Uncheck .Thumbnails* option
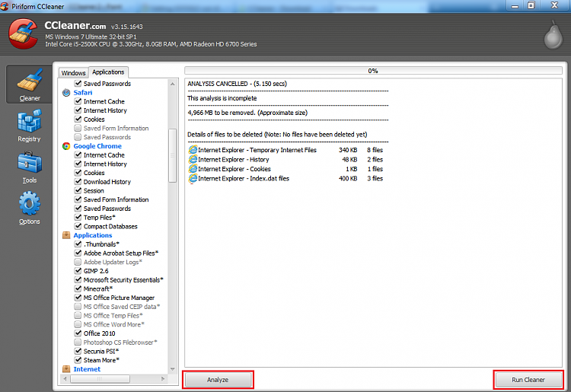The image size is (571, 392). tap(78, 244)
